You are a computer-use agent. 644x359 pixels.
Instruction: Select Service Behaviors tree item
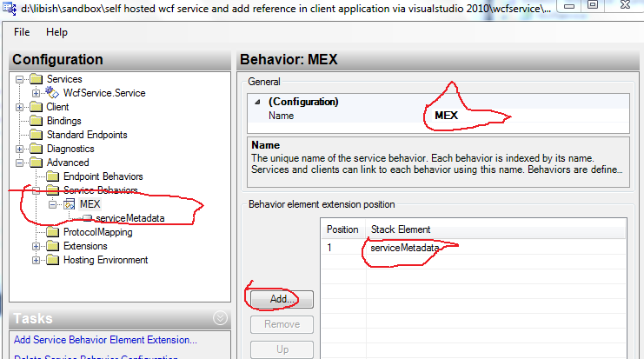[x=101, y=190]
